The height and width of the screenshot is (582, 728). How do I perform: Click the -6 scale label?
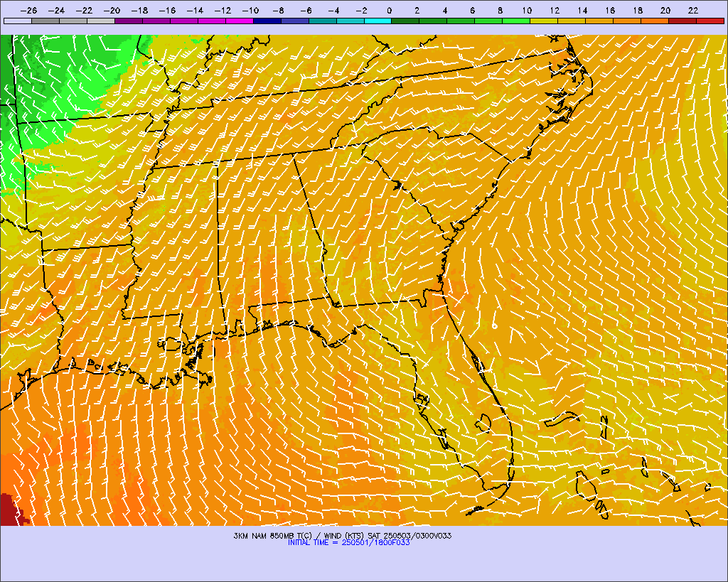306,11
